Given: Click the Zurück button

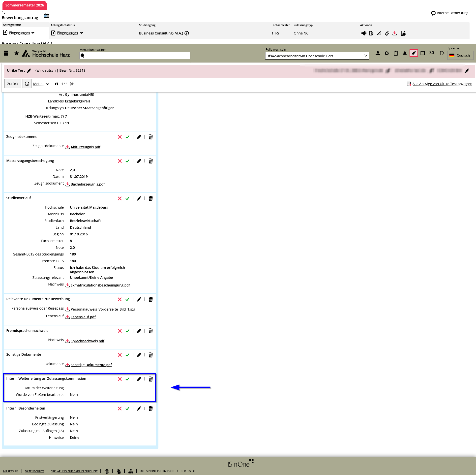Looking at the screenshot, I should 13,84.
